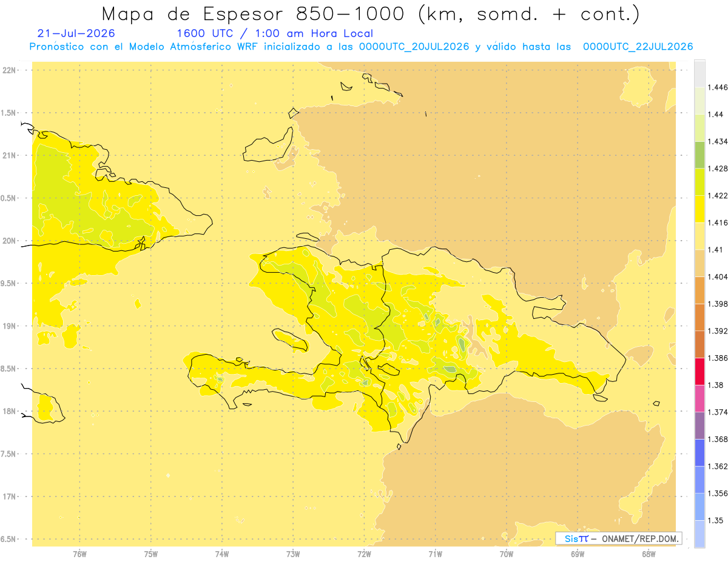Click the legend value "1.434"
The image size is (728, 562).
[718, 141]
